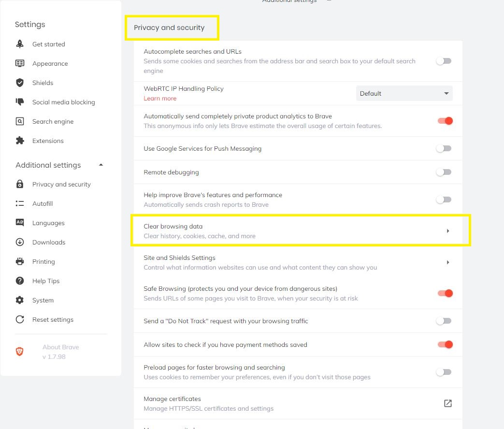Go to Downloads settings
This screenshot has width=504, height=429.
tap(49, 243)
